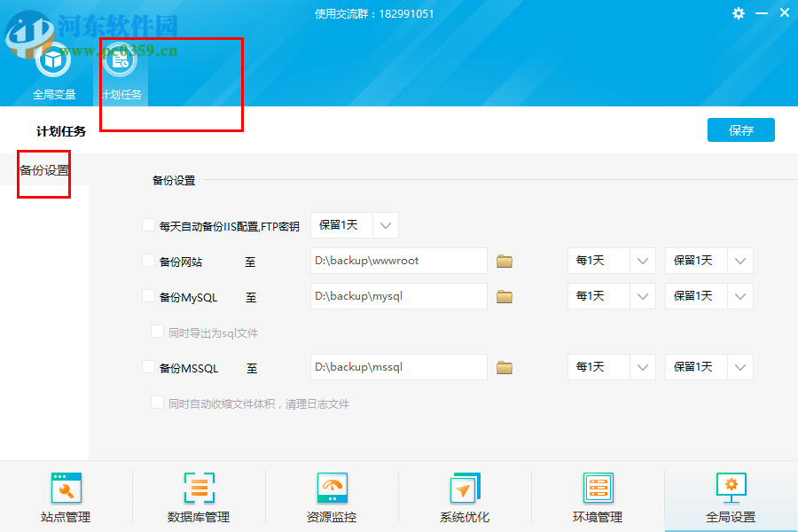The image size is (798, 532).
Task: Click the 保存 button
Action: click(x=741, y=130)
